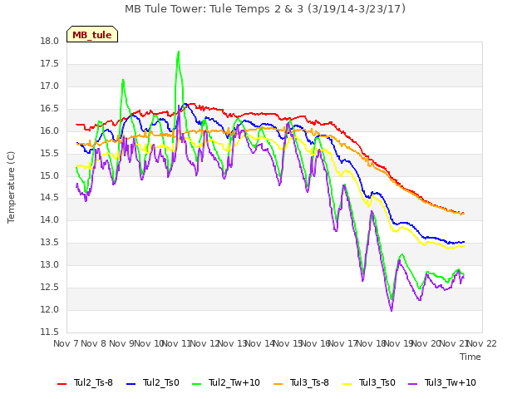Select the Tul2_Ts-8 legend label

click(93, 382)
